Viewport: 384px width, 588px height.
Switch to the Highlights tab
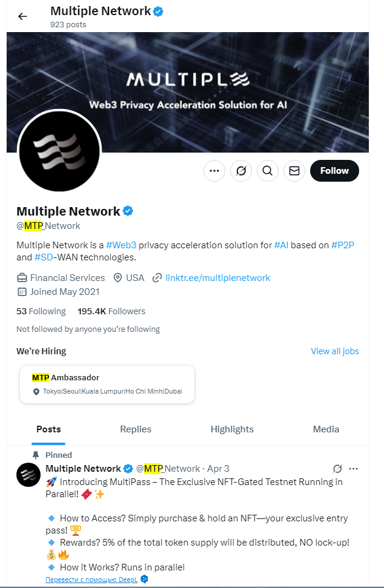[232, 429]
